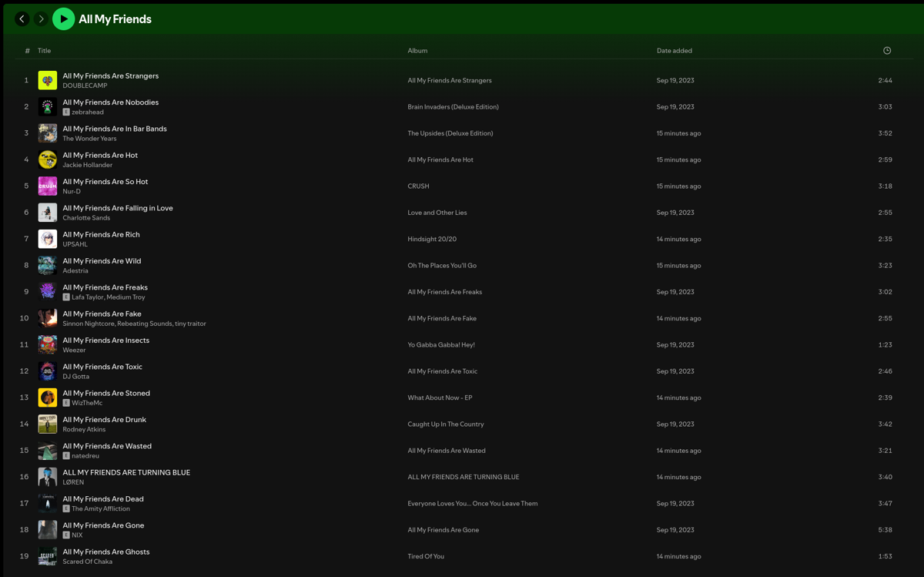Click the playlist heading All My Friends
This screenshot has width=924, height=577.
[115, 19]
